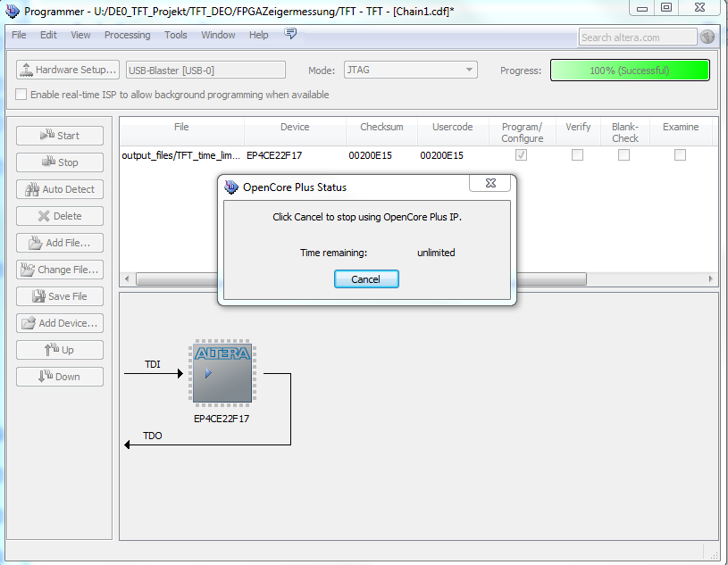
Task: Click the 100% (Successful) progress bar
Action: point(630,71)
